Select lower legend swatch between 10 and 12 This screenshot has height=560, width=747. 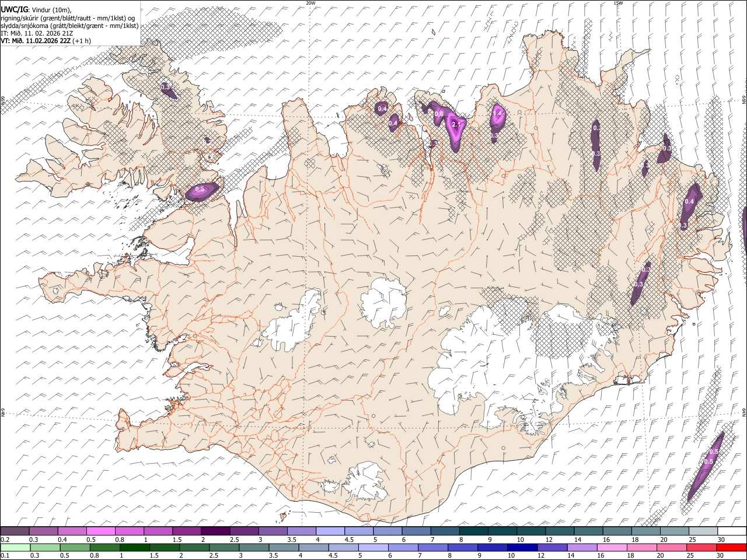coord(522,547)
